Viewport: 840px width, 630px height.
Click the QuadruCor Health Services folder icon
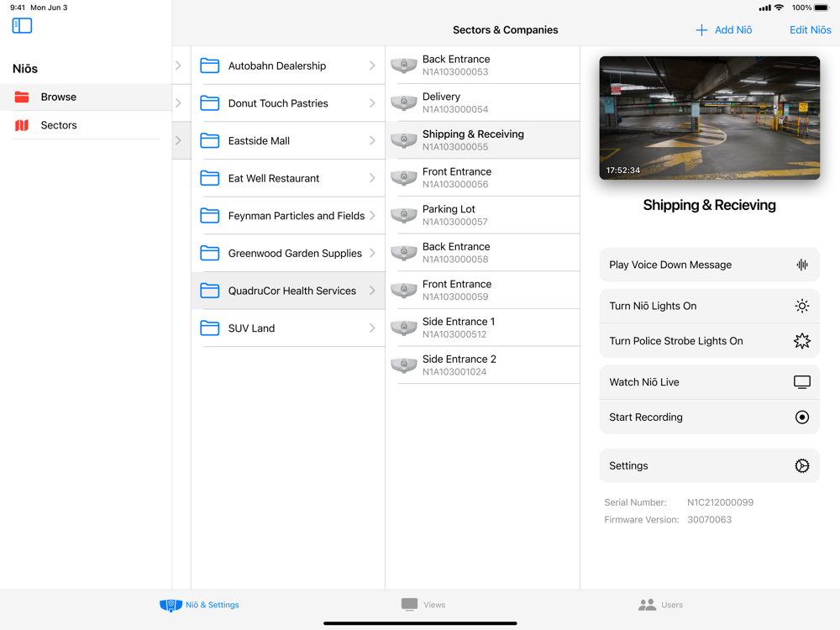point(209,291)
